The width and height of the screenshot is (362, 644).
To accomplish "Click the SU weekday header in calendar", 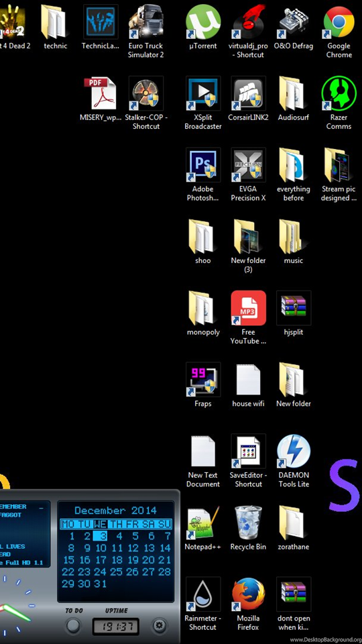I will pyautogui.click(x=165, y=524).
